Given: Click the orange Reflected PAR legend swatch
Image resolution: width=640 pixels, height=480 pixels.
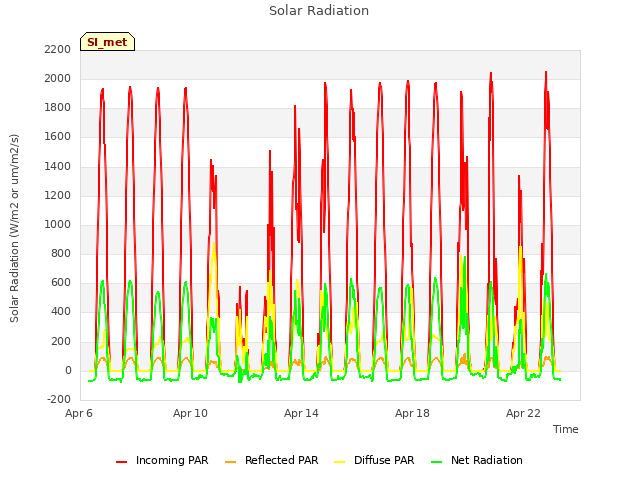Looking at the screenshot, I should pyautogui.click(x=231, y=462).
